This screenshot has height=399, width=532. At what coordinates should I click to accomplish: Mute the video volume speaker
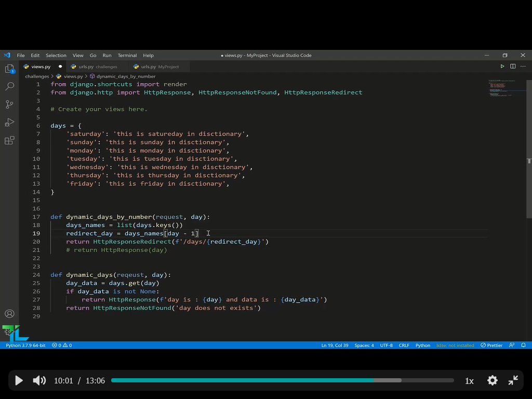pyautogui.click(x=39, y=381)
